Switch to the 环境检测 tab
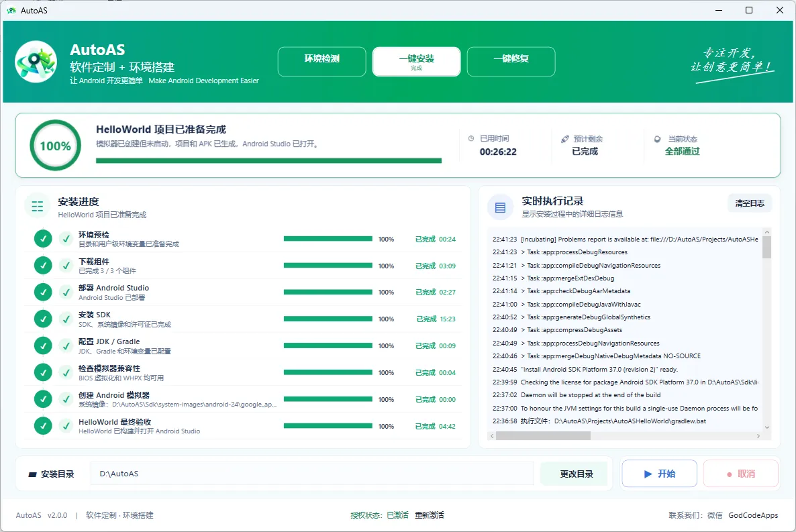 click(322, 62)
